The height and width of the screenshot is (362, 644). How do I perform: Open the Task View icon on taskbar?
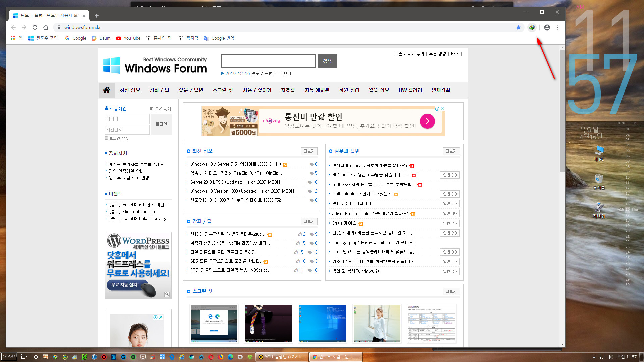pos(24,357)
